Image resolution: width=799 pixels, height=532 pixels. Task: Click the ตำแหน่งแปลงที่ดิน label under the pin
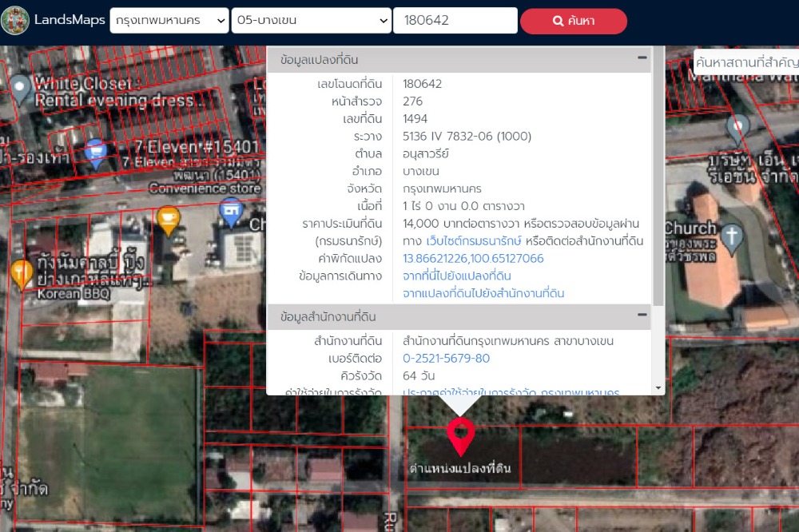[x=460, y=468]
